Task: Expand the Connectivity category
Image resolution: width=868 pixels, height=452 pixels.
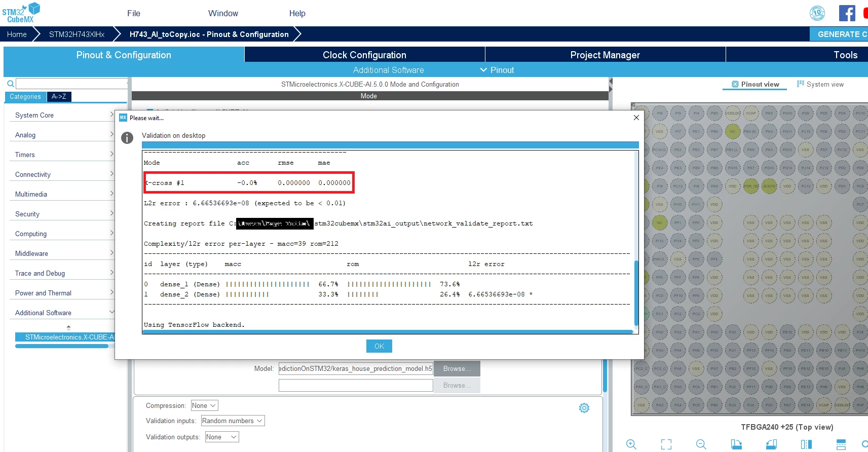Action: (x=62, y=174)
